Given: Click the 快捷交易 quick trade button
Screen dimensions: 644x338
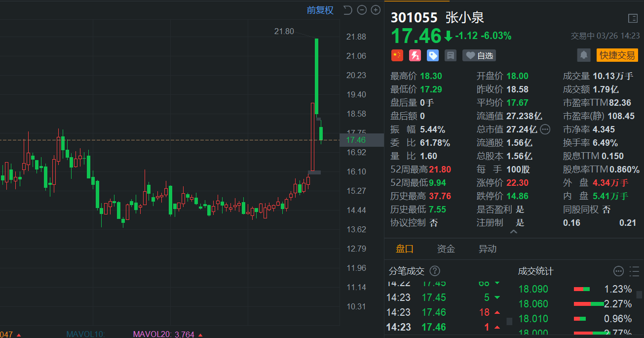Looking at the screenshot, I should click(x=617, y=55).
